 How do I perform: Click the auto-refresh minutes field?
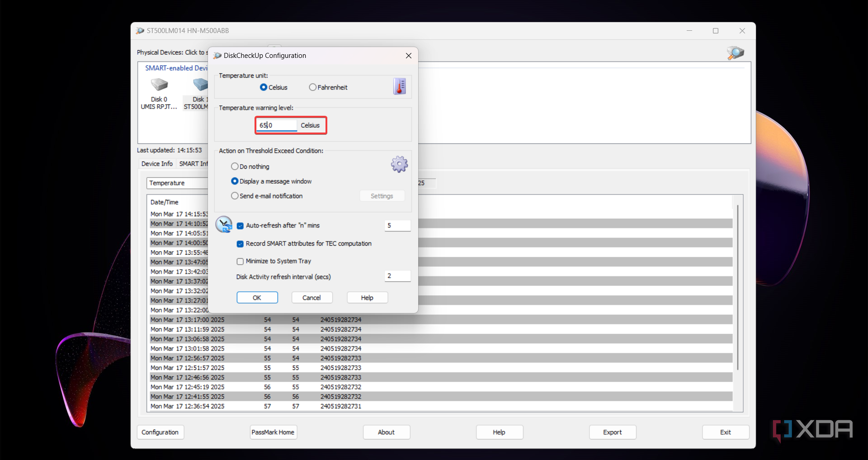coord(397,225)
